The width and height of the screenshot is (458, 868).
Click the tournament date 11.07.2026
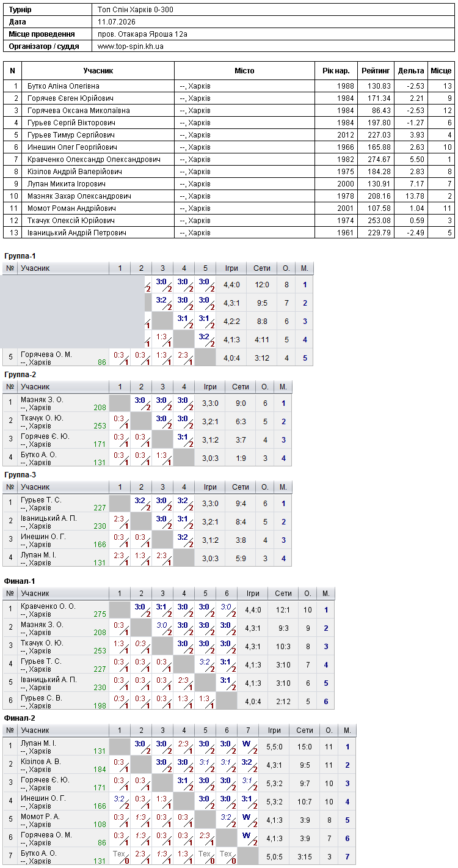pos(117,21)
